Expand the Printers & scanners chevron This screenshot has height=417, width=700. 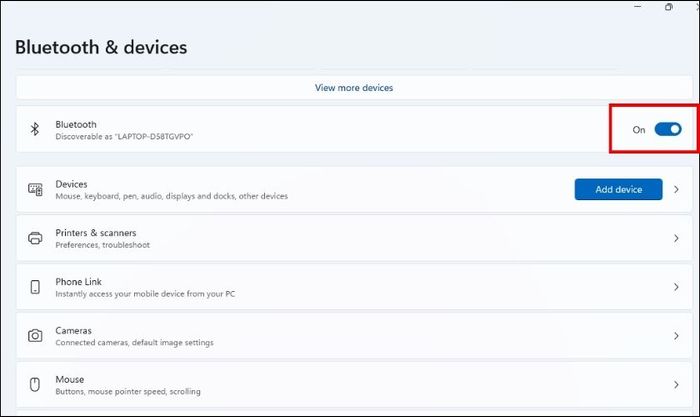677,238
